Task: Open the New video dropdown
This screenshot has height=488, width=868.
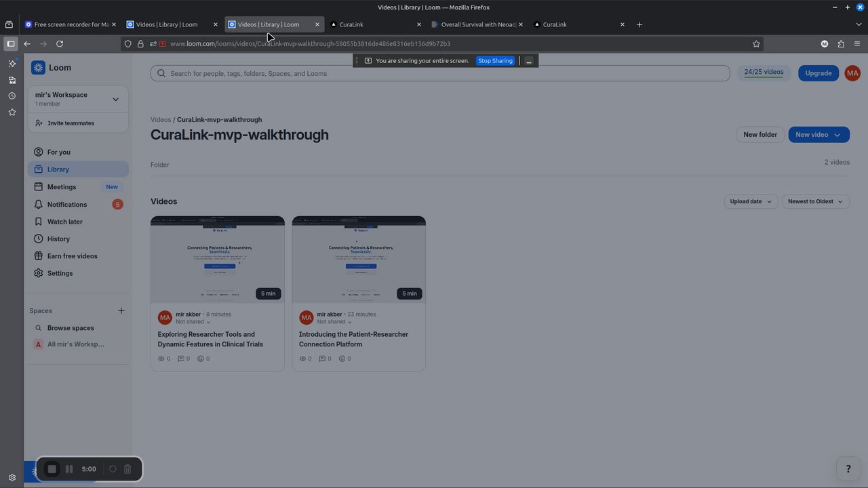Action: (818, 135)
